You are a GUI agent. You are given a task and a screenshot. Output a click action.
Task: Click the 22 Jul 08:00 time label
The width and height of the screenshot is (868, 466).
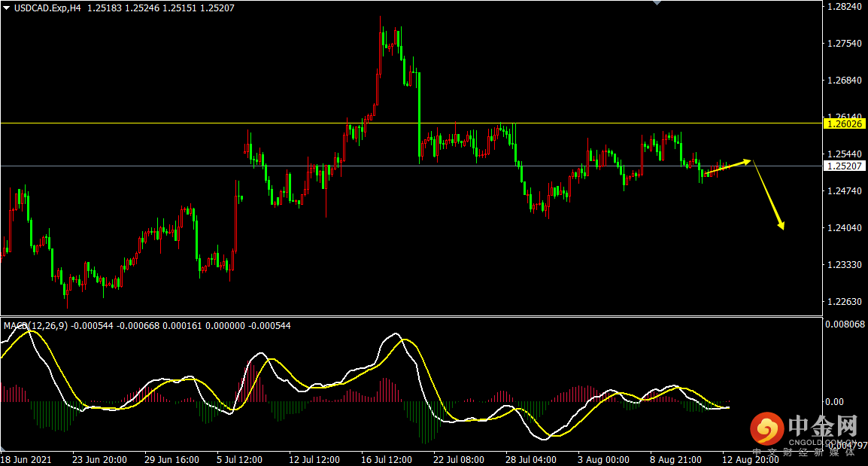458,460
